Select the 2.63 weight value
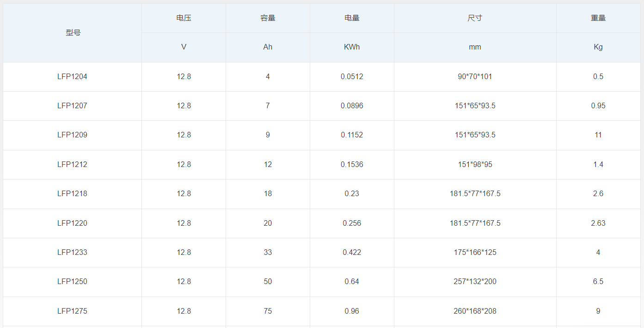 (598, 223)
